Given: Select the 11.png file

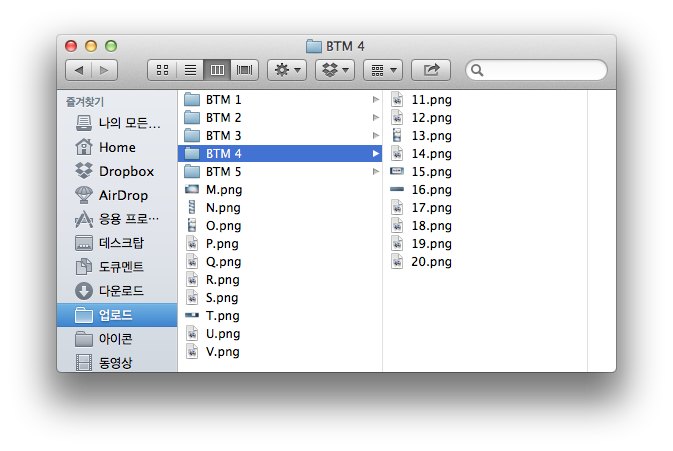Looking at the screenshot, I should pos(485,100).
